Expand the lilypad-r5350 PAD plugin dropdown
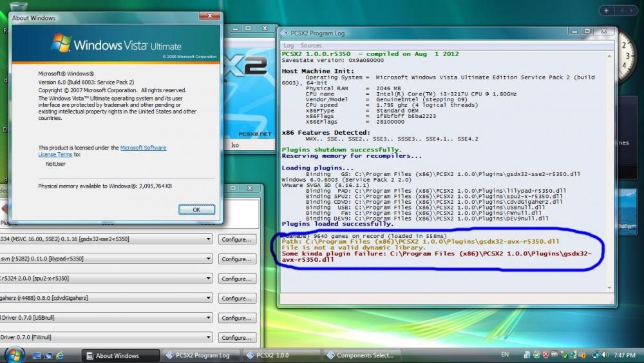This screenshot has width=644, height=363. coord(208,259)
